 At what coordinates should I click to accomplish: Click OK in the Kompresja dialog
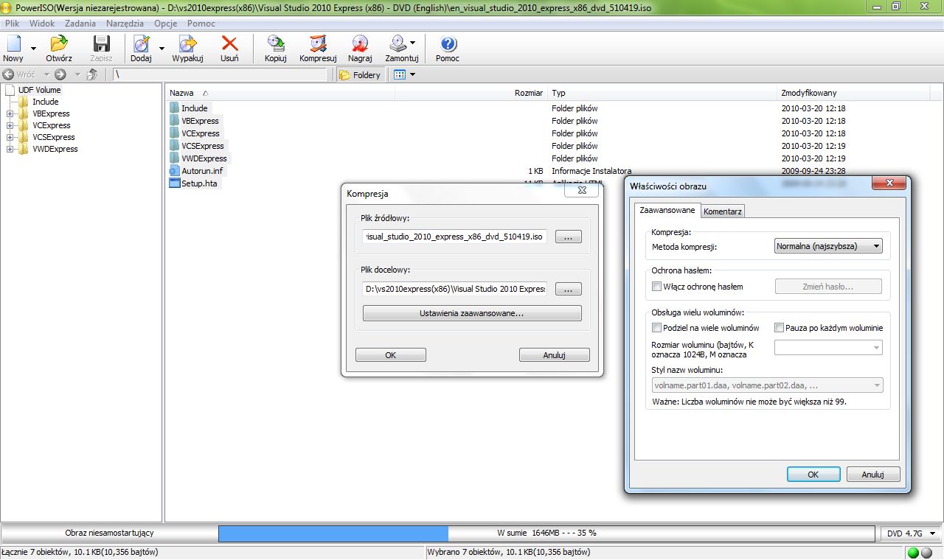coord(391,355)
